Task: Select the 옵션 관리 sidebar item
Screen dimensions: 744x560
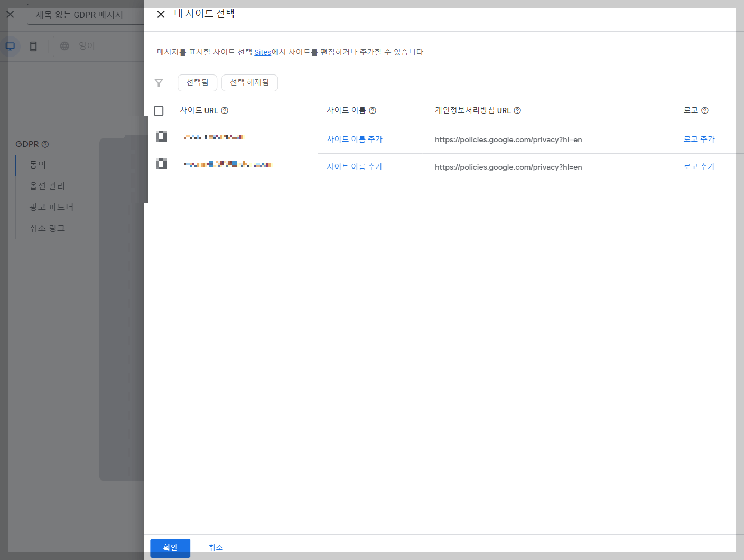Action: (47, 186)
